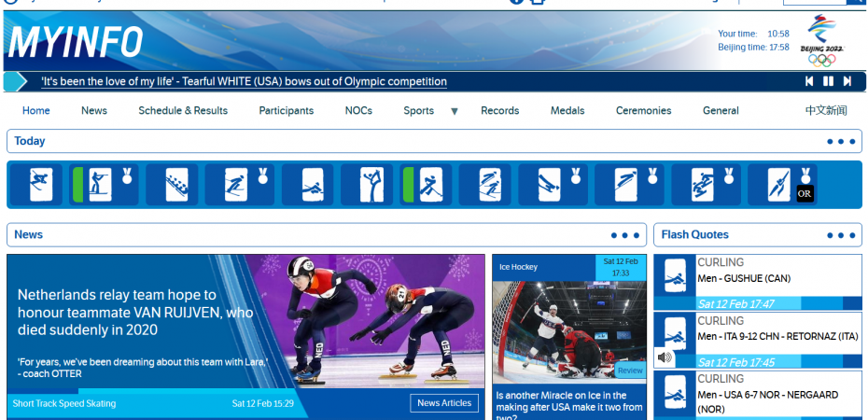Image resolution: width=868 pixels, height=420 pixels.
Task: Open ITA 9-12 CHN RETORNAZ flash quote
Action: pos(777,336)
